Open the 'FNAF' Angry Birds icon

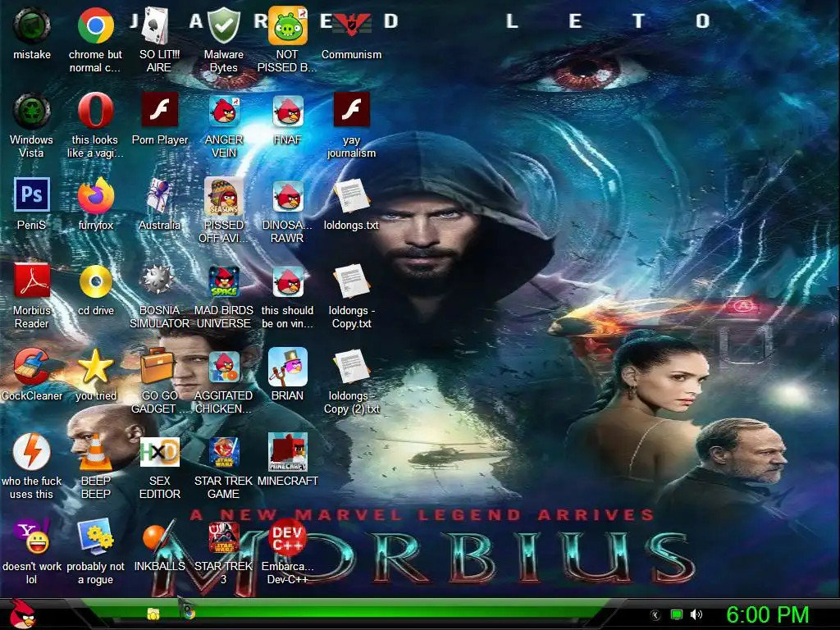click(288, 111)
